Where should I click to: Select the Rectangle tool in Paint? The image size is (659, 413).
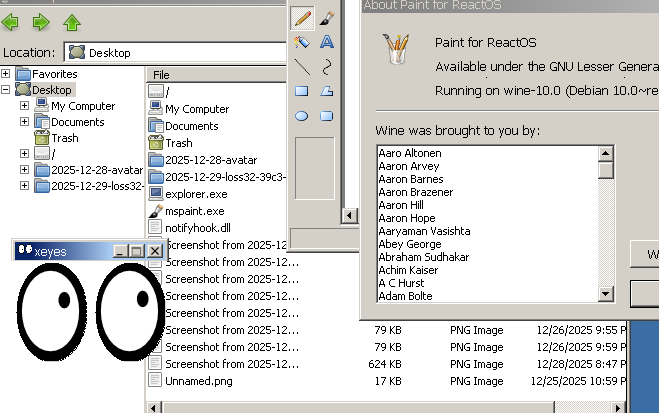pos(302,91)
